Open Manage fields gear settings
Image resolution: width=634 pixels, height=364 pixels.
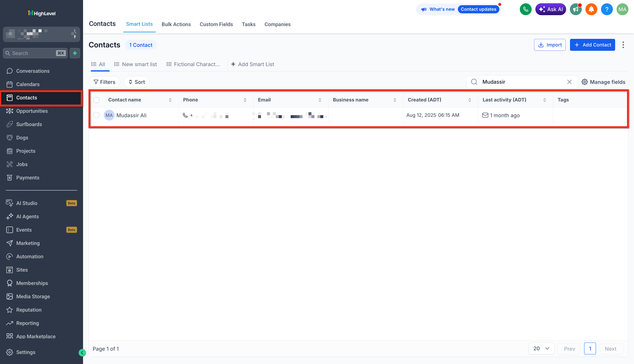(x=603, y=82)
